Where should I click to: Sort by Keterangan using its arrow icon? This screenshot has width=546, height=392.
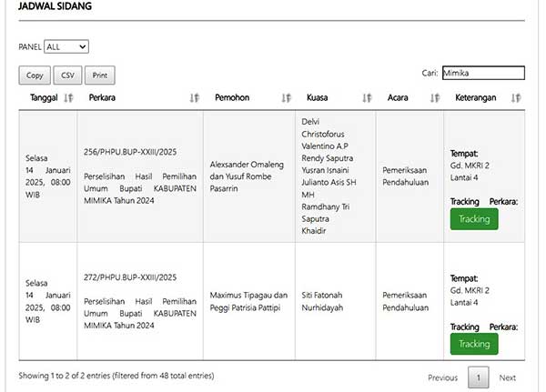coord(516,97)
